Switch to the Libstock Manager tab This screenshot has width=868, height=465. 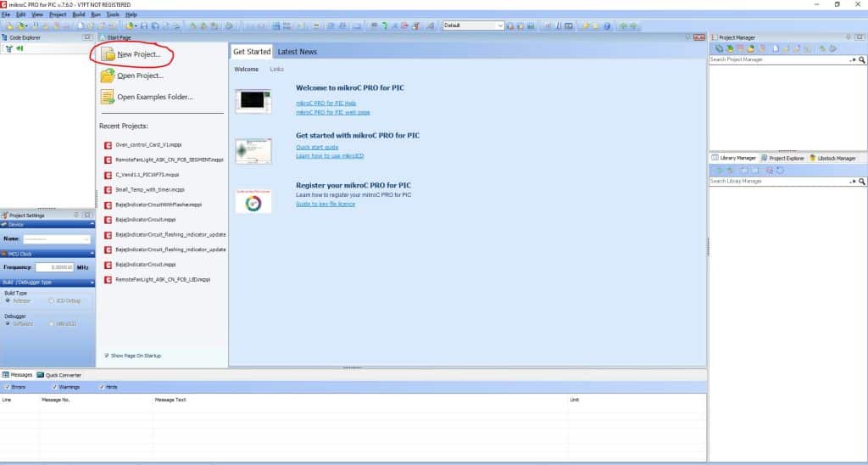832,158
